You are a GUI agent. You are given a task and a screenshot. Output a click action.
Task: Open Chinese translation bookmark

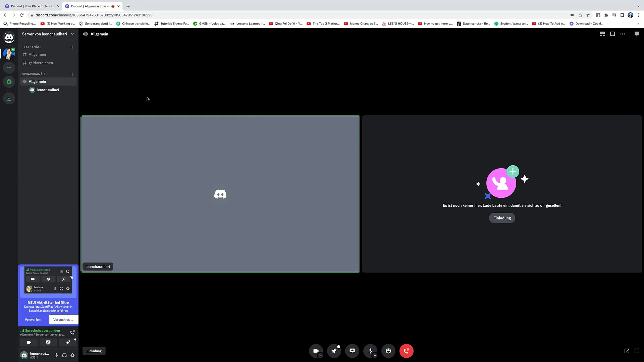tap(133, 23)
